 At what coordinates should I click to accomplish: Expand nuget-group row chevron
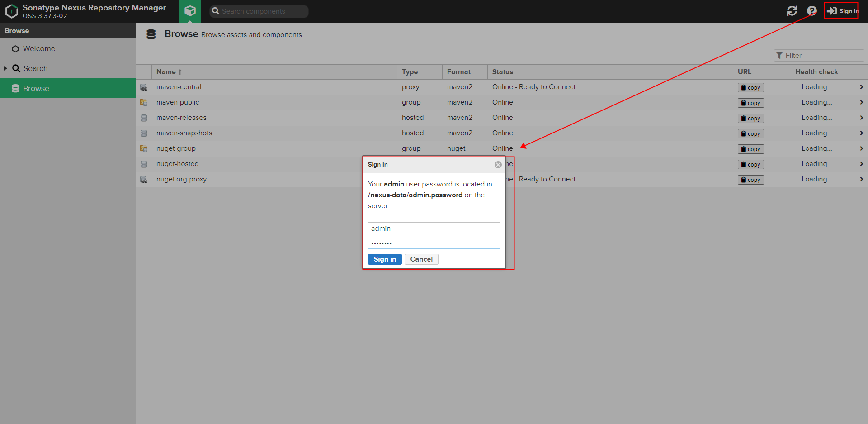(861, 148)
